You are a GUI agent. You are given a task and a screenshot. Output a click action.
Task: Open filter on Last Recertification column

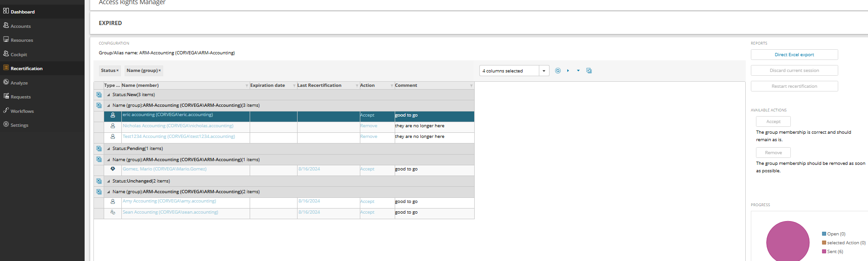pyautogui.click(x=357, y=85)
